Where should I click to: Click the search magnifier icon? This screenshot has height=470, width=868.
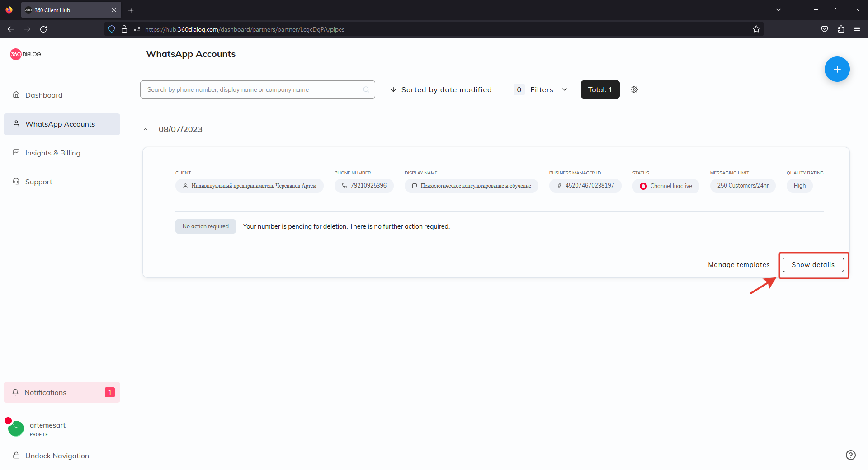tap(366, 89)
